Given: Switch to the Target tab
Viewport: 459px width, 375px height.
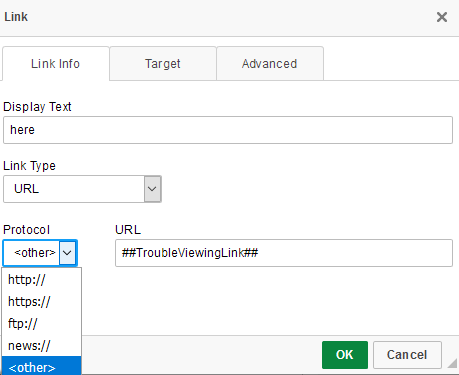Looking at the screenshot, I should (x=163, y=63).
